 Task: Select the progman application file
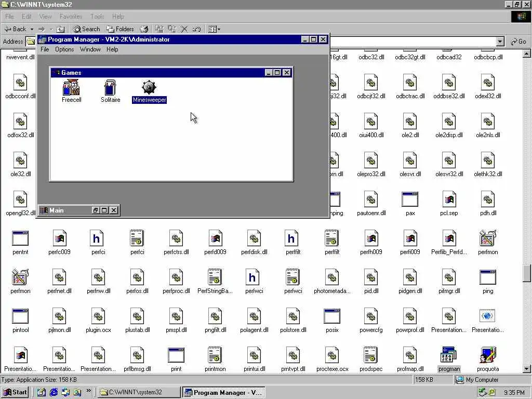[x=449, y=354]
